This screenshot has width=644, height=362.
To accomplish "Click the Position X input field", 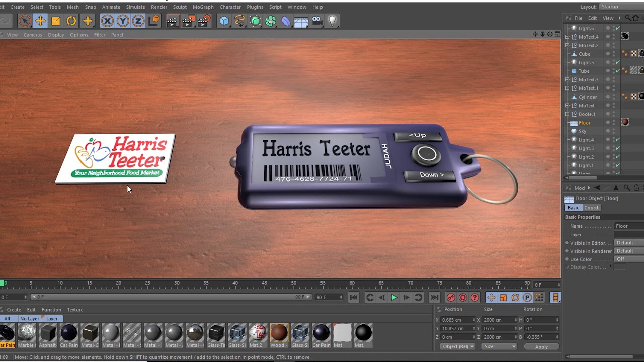I will pos(458,320).
